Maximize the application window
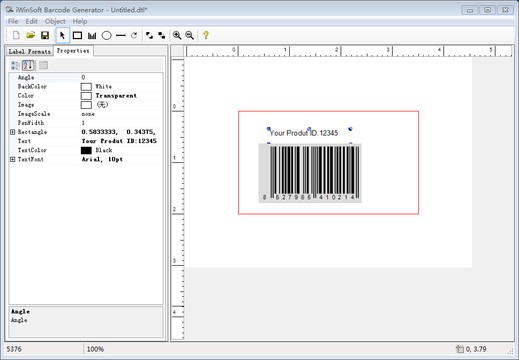519x360 pixels. [487, 10]
